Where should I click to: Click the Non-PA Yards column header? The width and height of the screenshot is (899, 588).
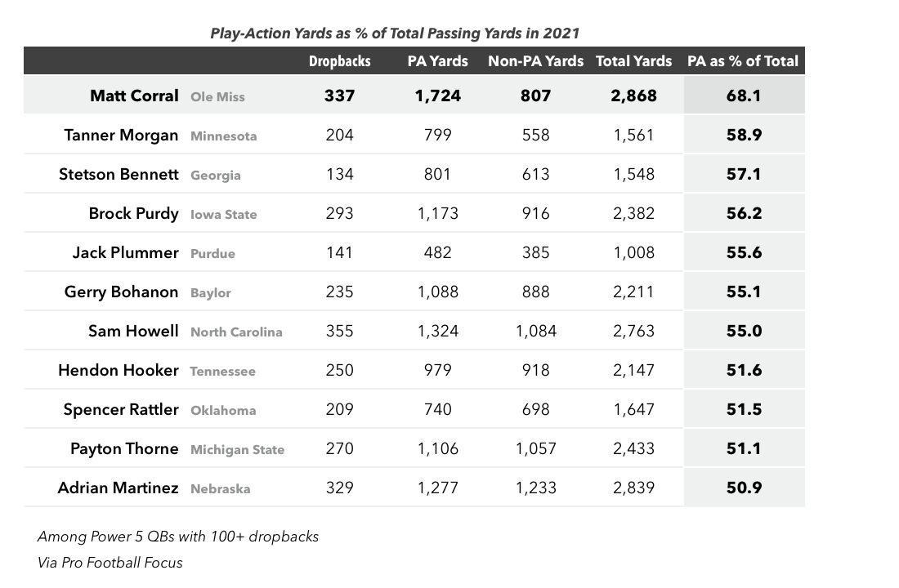[535, 61]
